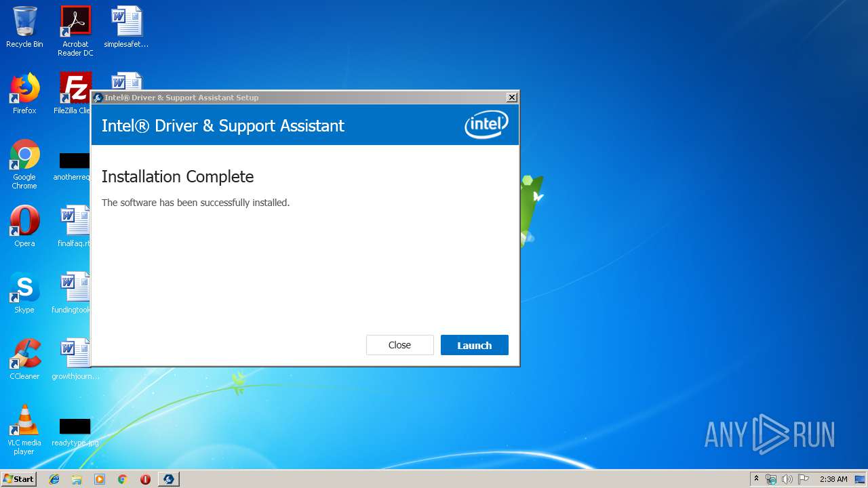Select the readytype.jpg file icon
Viewport: 868px width, 488px height.
pos(75,432)
